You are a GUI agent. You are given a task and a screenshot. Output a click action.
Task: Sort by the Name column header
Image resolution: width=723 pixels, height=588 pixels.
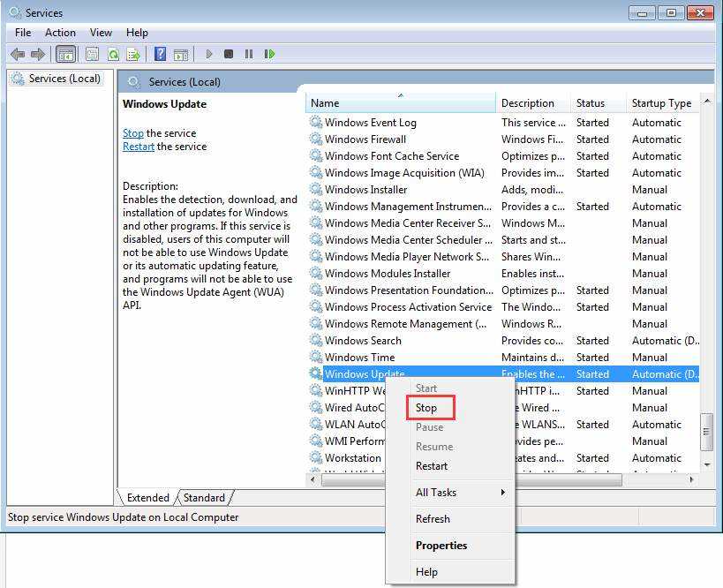coord(400,102)
